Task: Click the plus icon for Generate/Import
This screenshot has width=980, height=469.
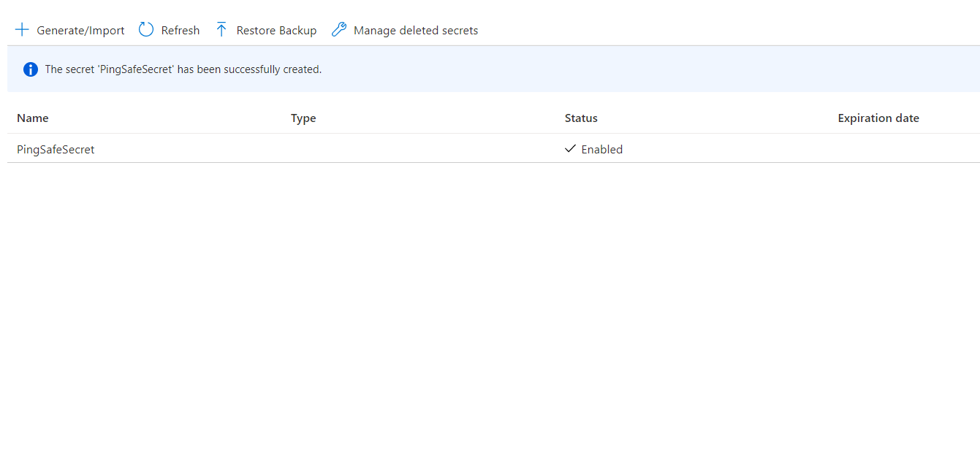Action: (22, 30)
